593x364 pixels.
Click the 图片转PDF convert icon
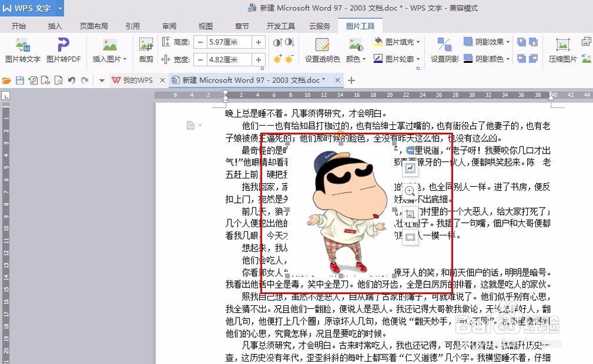pyautogui.click(x=63, y=44)
